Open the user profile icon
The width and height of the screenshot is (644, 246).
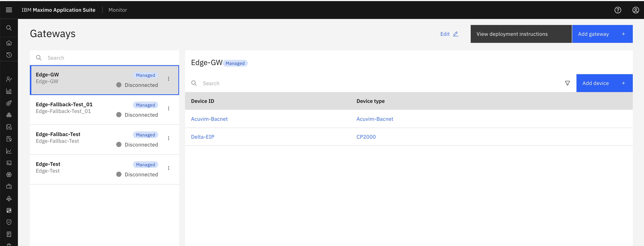[x=635, y=10]
